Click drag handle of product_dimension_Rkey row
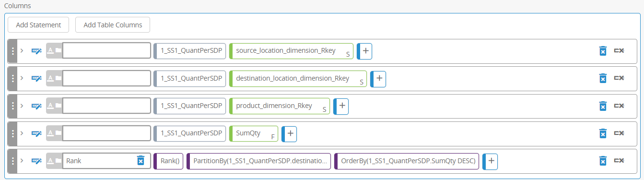644x180 pixels. coord(12,106)
